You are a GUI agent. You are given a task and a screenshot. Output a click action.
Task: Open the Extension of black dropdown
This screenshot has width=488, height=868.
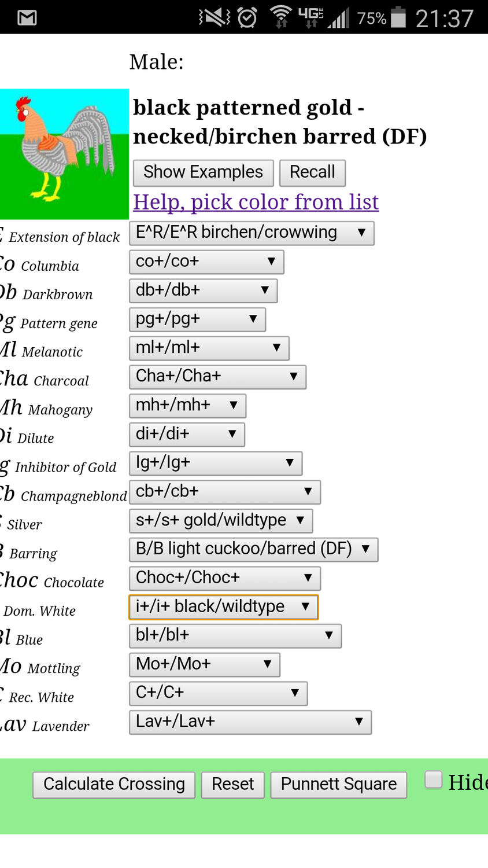[252, 233]
